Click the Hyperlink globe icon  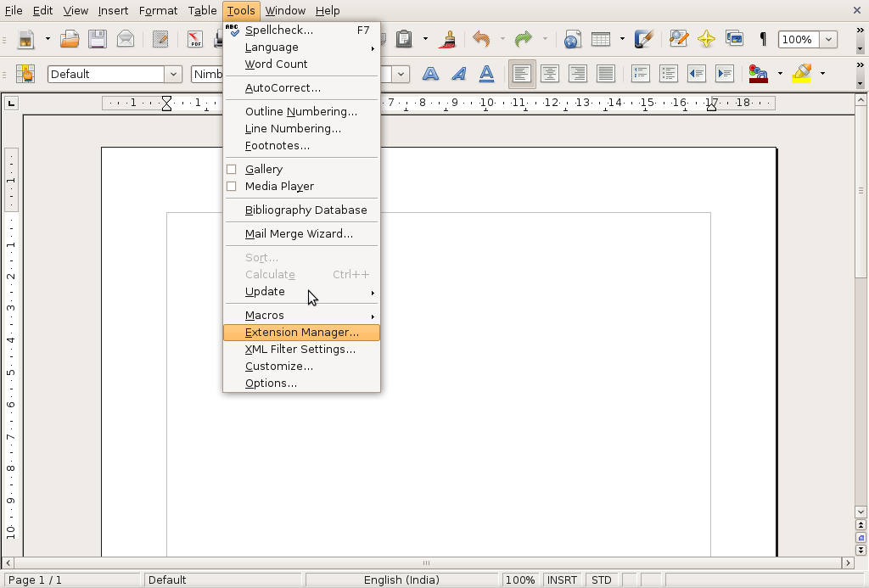573,39
